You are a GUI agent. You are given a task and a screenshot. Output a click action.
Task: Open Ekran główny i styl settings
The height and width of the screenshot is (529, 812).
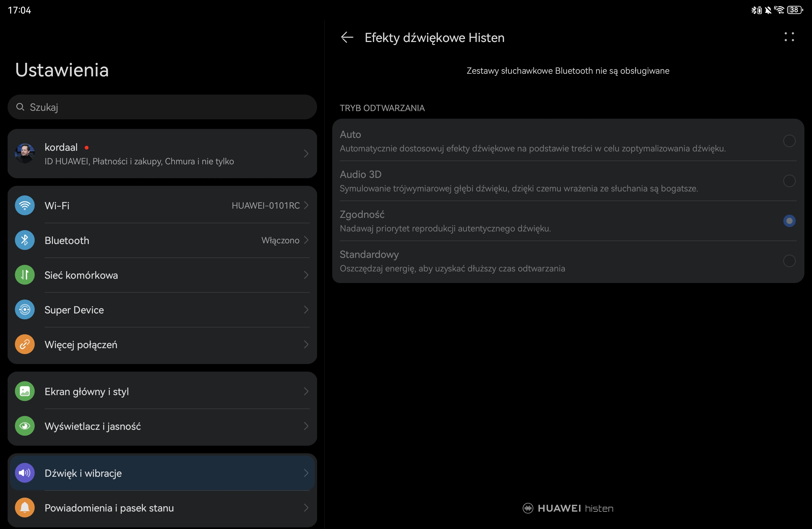pyautogui.click(x=162, y=391)
